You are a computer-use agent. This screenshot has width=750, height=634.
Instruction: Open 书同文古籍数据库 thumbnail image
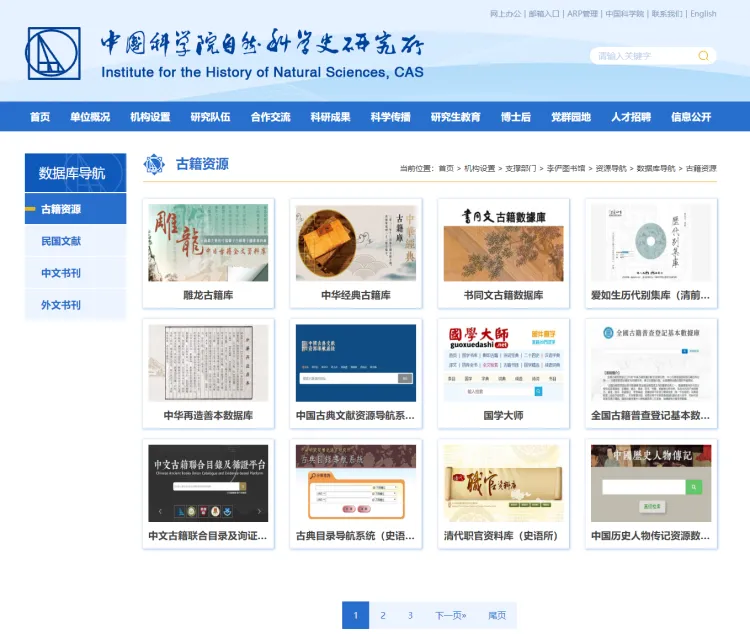coord(504,243)
